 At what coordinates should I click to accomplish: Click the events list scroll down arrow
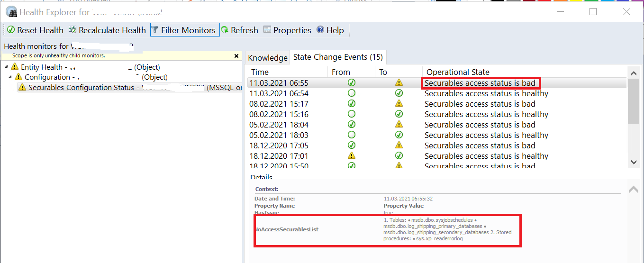pyautogui.click(x=634, y=162)
